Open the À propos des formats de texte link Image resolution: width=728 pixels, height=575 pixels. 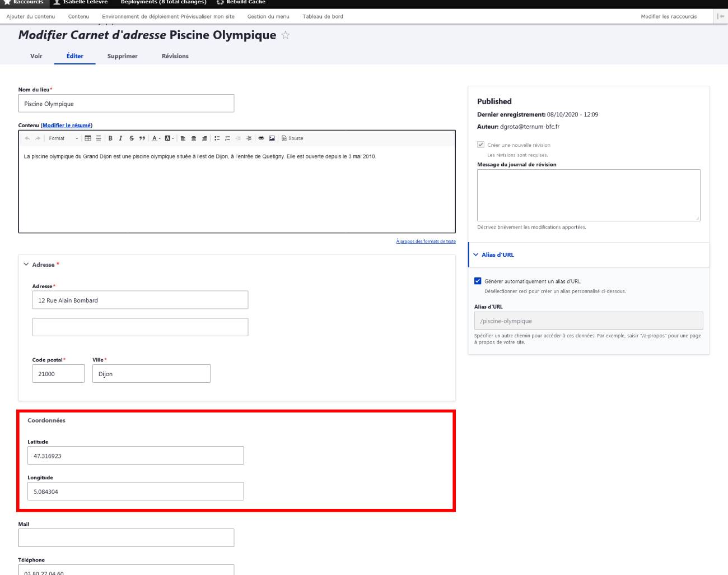click(x=426, y=242)
